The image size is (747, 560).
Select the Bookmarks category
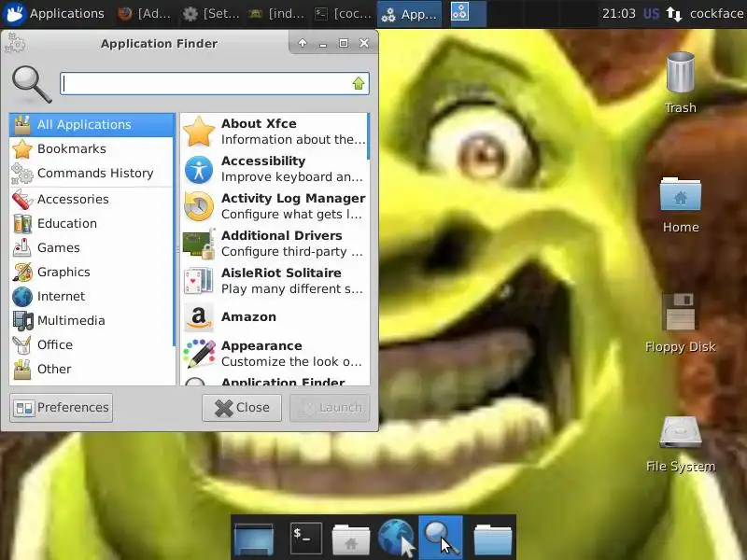pyautogui.click(x=92, y=149)
